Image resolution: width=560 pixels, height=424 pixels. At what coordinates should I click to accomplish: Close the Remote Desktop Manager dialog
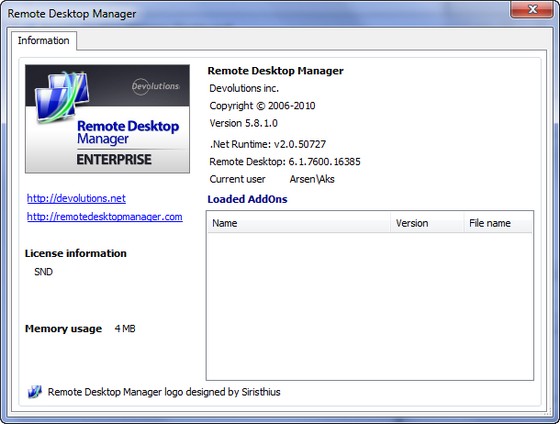click(532, 9)
